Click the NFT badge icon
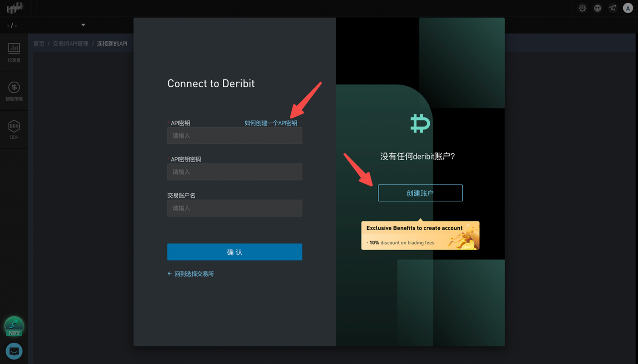The image size is (638, 364). click(14, 326)
